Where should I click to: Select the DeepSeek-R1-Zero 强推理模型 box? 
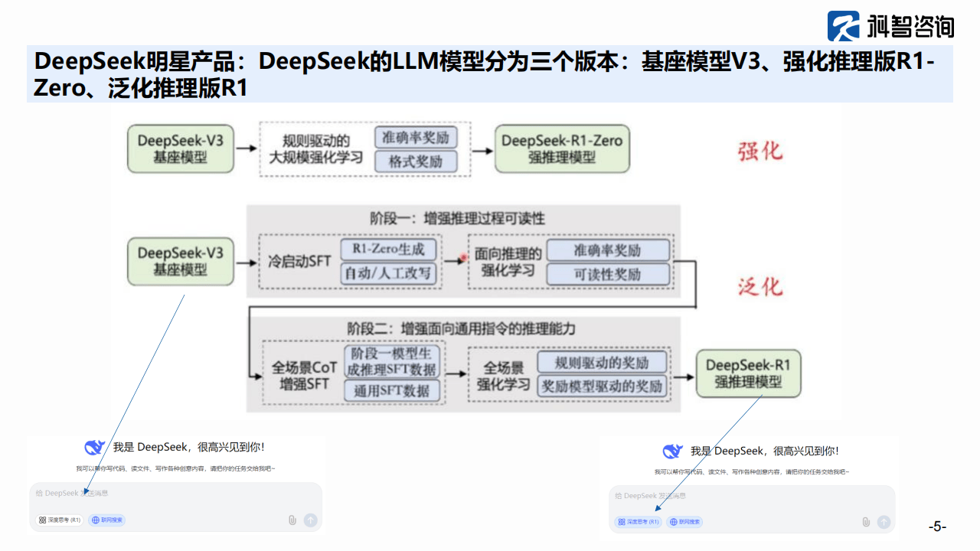(x=562, y=149)
